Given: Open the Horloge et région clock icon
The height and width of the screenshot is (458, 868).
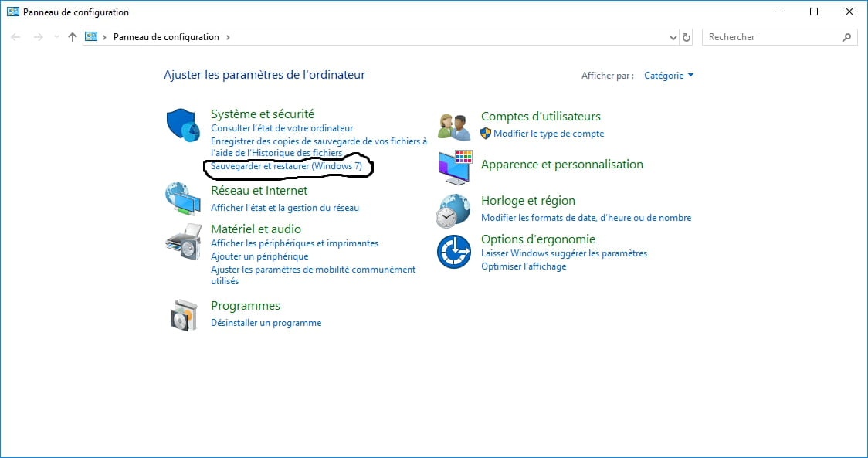Looking at the screenshot, I should click(x=453, y=211).
